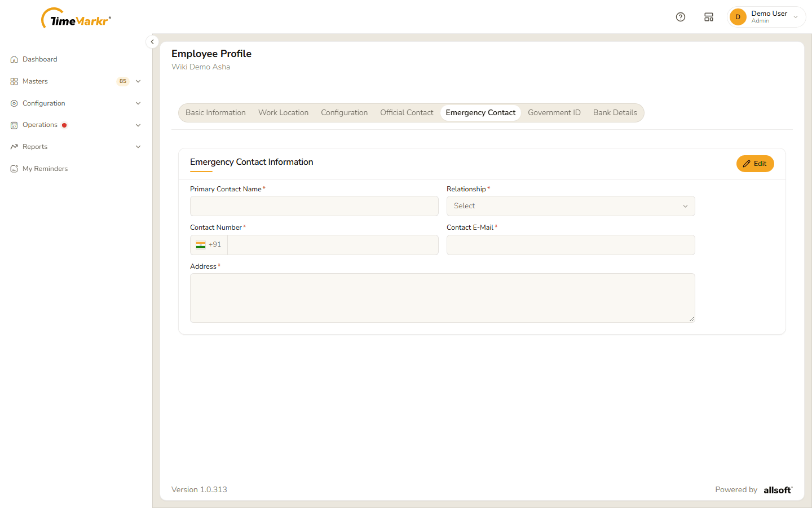
Task: Open the Configuration profile tab
Action: point(345,113)
